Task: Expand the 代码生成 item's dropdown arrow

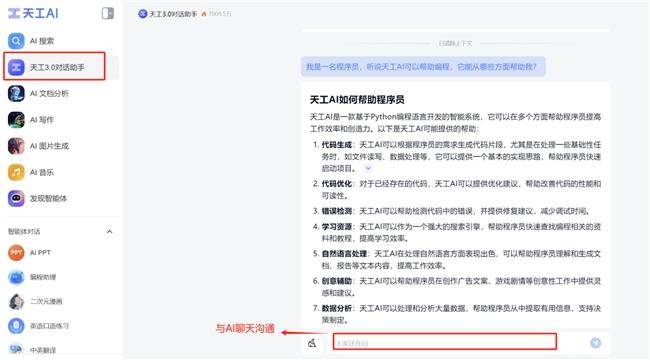Action: click(368, 168)
